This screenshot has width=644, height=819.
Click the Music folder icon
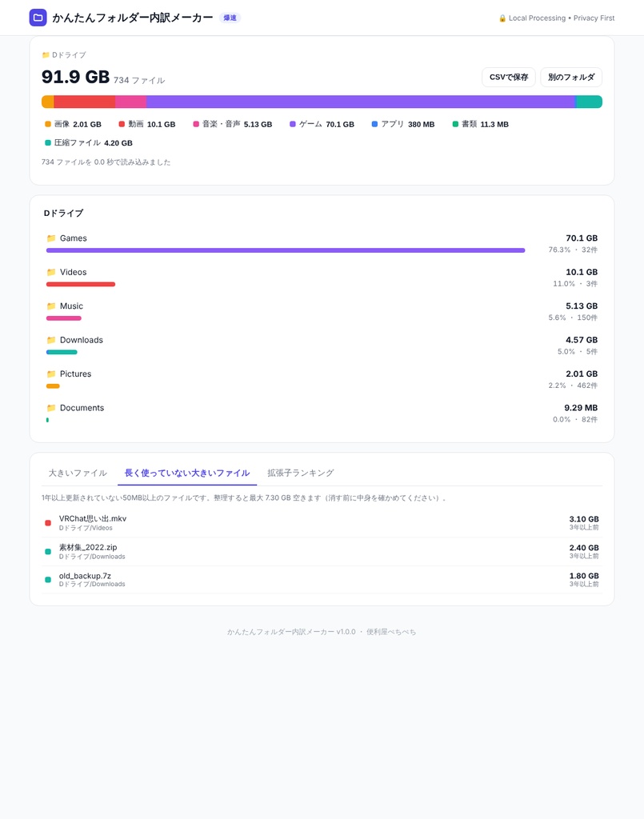[51, 306]
